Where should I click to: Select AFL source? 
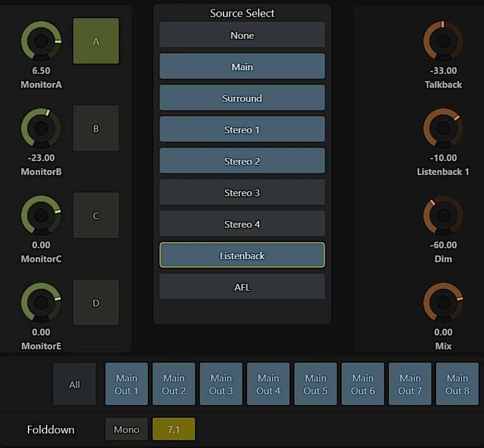[x=242, y=287]
